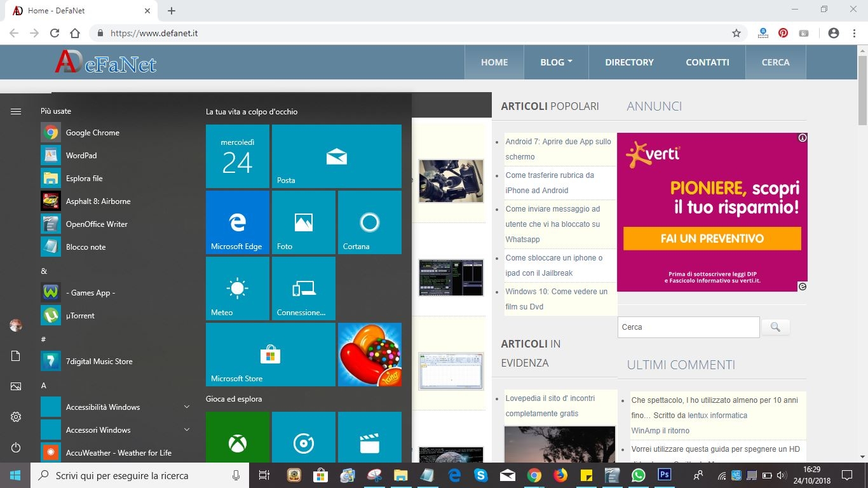Click the 'A' letter group header
This screenshot has width=868, height=488.
click(x=43, y=385)
